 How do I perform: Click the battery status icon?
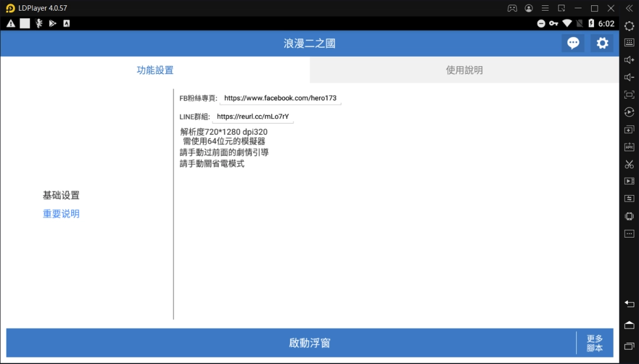591,24
